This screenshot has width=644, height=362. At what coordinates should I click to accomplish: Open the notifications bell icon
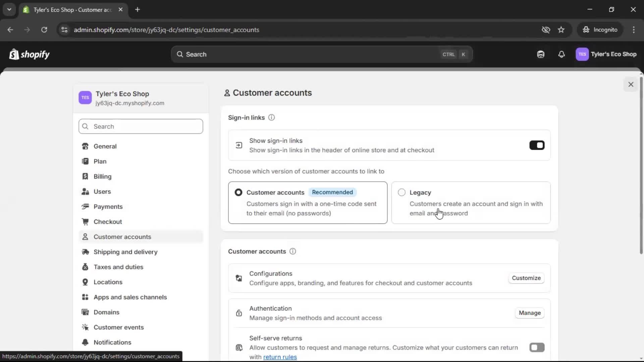tap(561, 54)
